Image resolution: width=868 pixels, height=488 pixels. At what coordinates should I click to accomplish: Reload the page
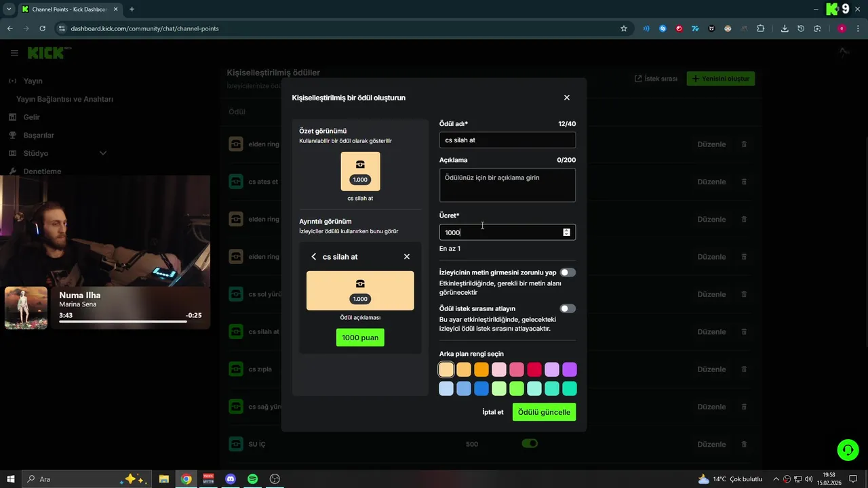[42, 28]
